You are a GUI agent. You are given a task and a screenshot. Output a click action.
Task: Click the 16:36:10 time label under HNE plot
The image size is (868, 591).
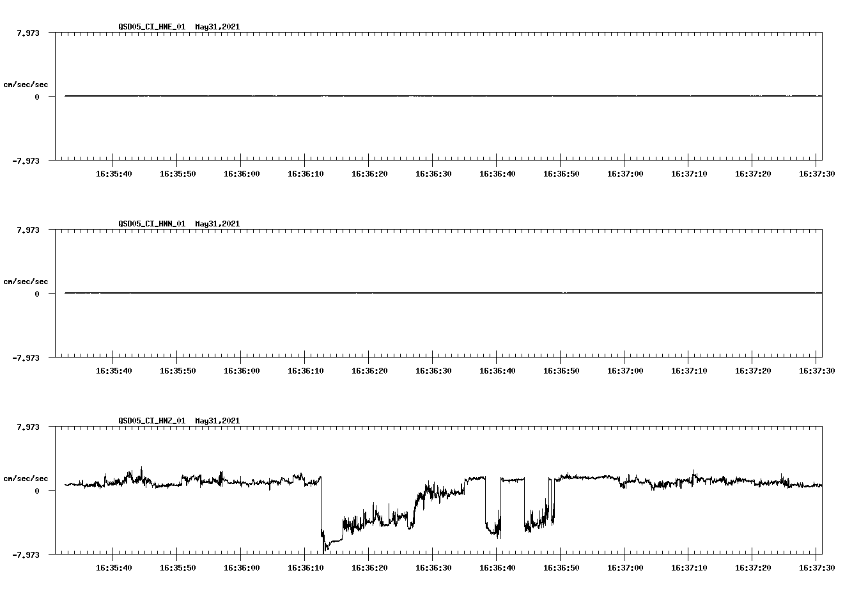306,174
